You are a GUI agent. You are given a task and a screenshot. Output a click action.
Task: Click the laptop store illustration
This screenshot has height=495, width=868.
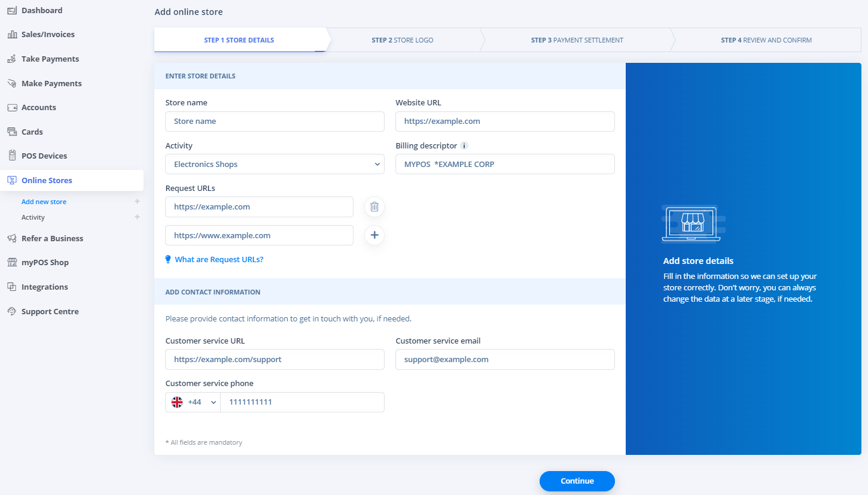coord(694,224)
